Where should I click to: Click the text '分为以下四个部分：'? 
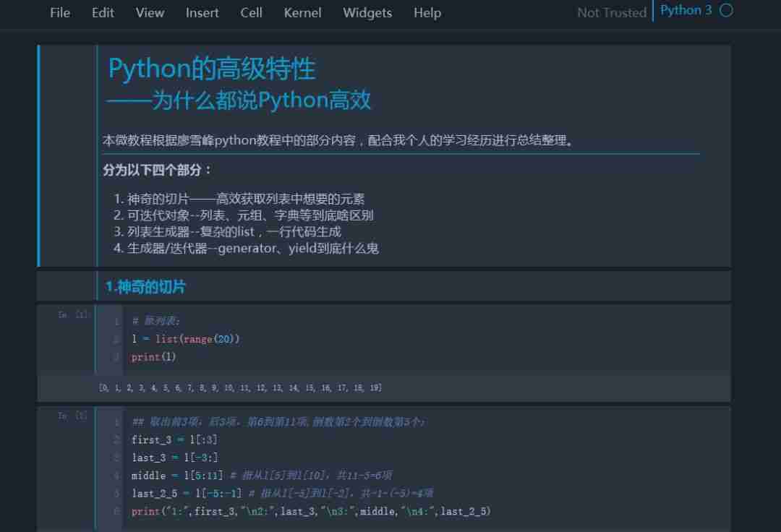(158, 170)
